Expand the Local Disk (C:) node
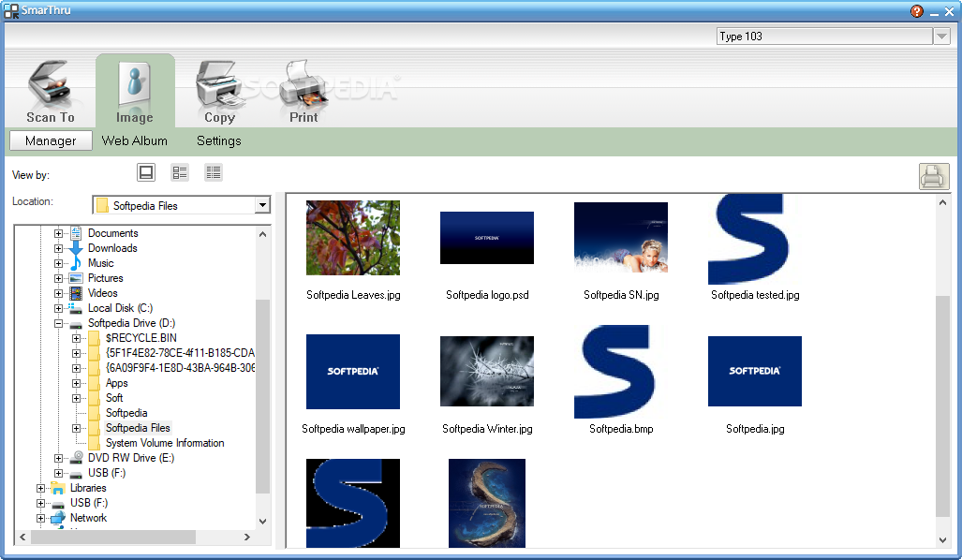Screen dimensions: 962x560 click(x=58, y=308)
